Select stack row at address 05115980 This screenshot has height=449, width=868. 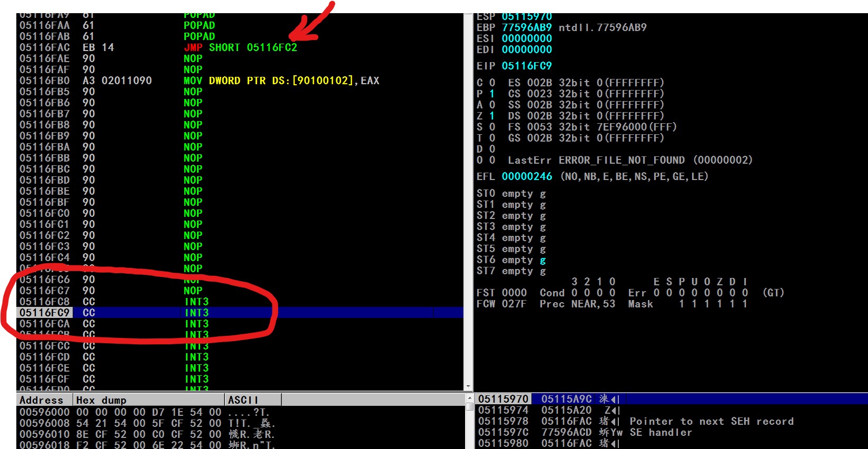click(672, 443)
